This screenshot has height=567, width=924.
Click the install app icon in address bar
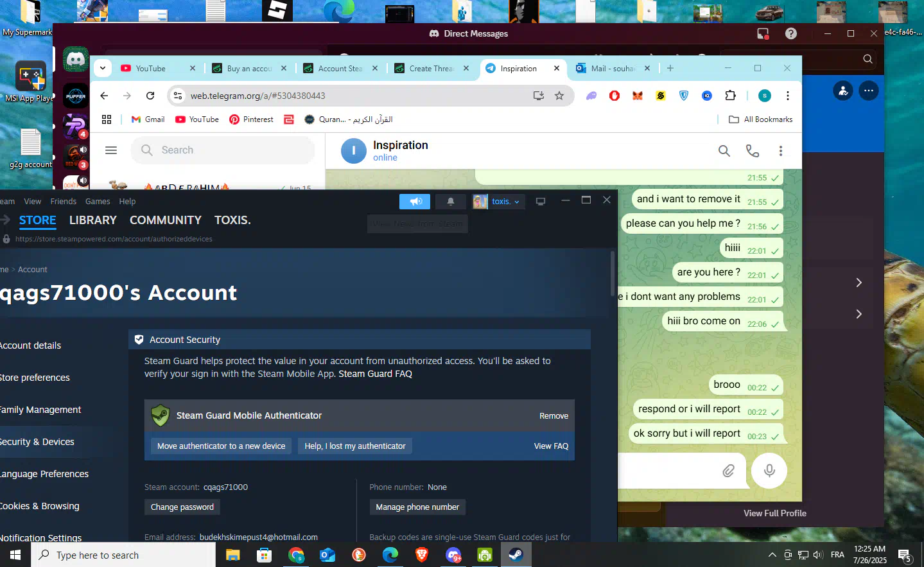pos(539,96)
